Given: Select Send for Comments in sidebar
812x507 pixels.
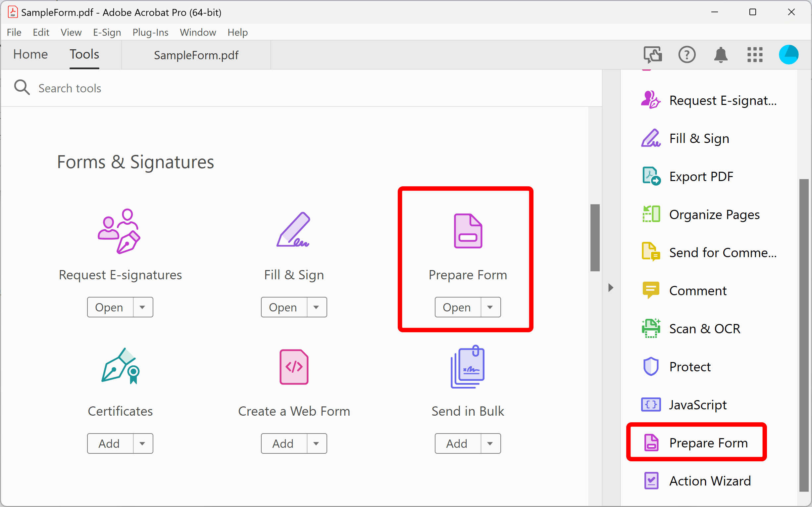Looking at the screenshot, I should coord(721,253).
